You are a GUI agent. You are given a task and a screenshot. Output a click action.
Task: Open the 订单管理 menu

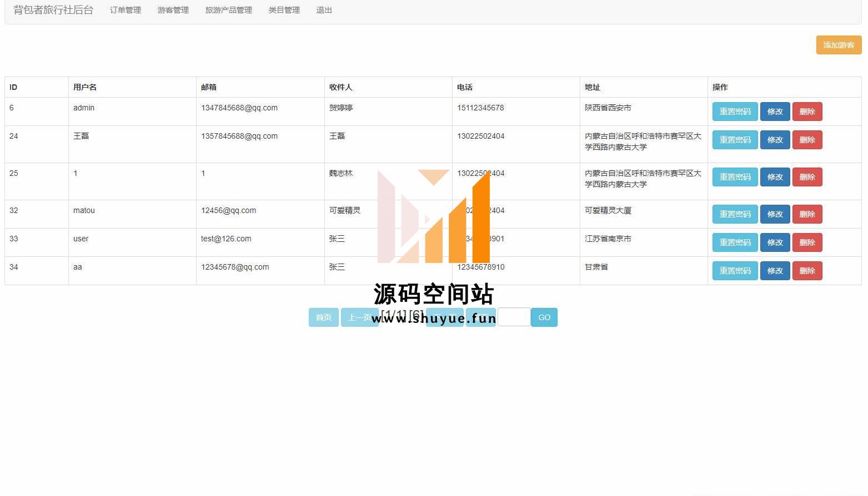pos(125,10)
